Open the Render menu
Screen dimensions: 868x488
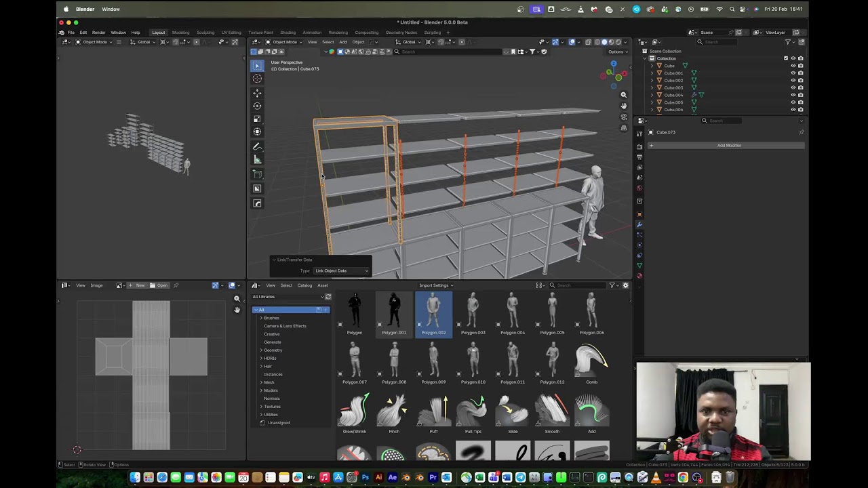click(98, 33)
